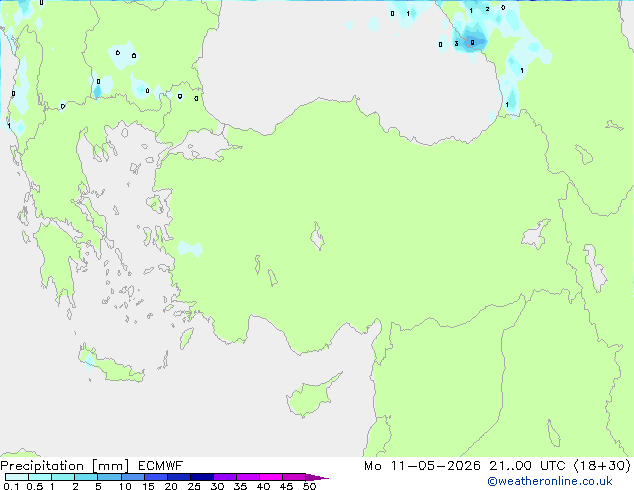Click the legend label '0.1'
This screenshot has width=634, height=490.
click(x=11, y=486)
